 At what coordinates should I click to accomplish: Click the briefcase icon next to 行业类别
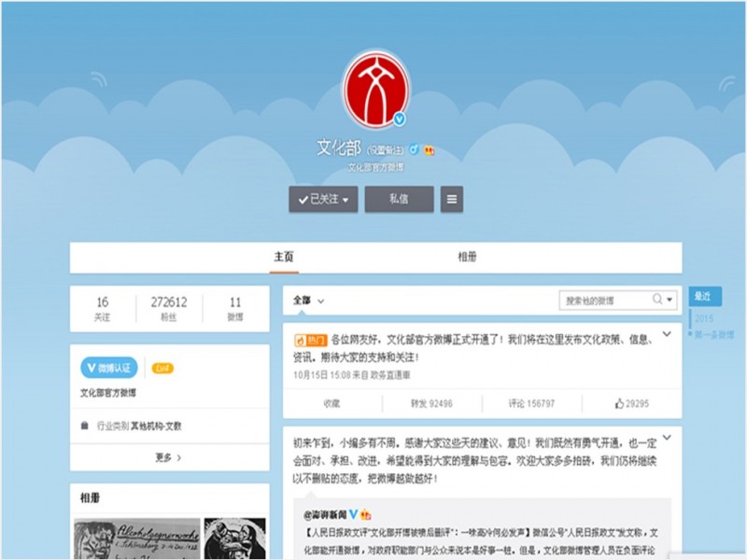pos(83,424)
